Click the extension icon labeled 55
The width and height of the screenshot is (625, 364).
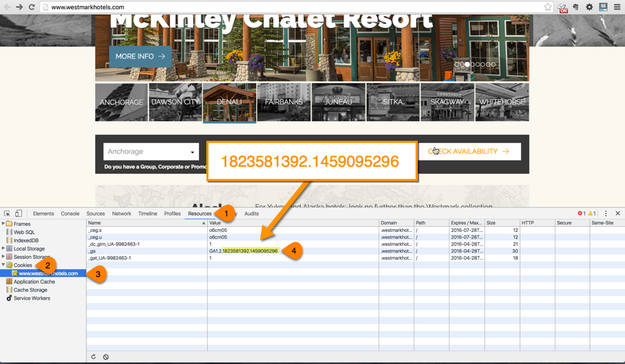coord(603,7)
